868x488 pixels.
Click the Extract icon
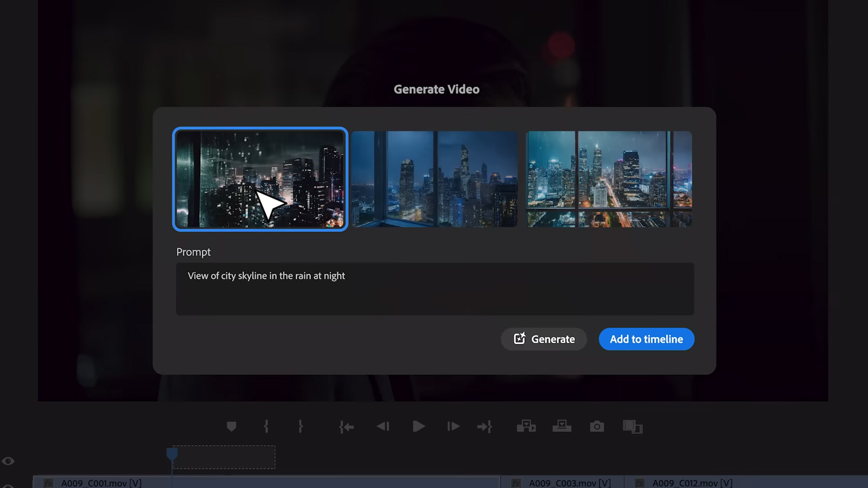pyautogui.click(x=562, y=426)
